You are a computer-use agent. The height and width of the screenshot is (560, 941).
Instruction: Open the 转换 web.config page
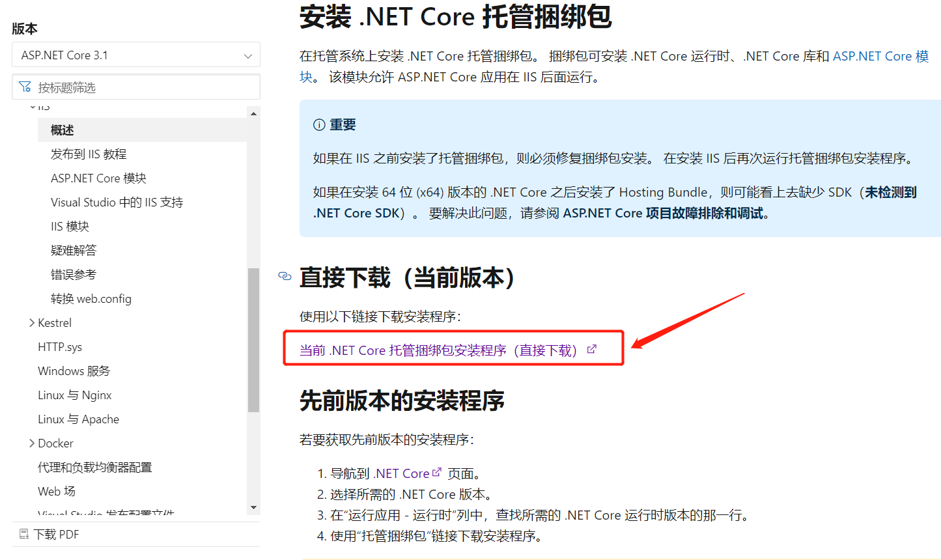91,298
